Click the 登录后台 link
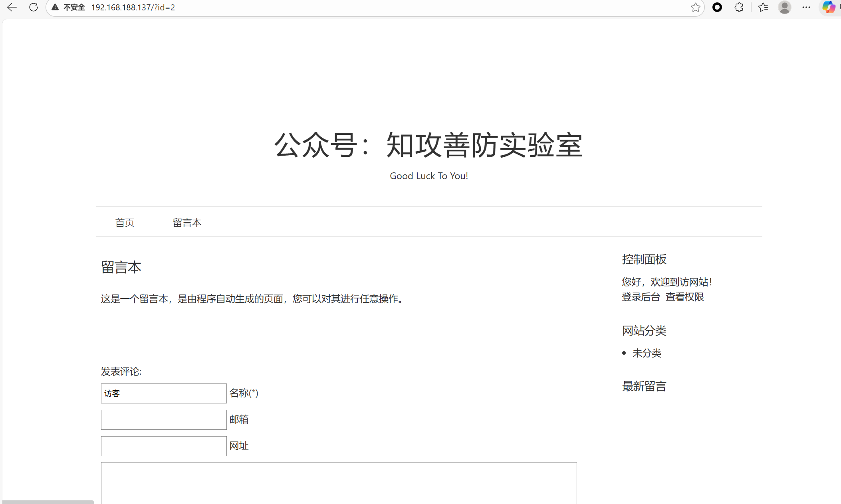The image size is (841, 504). click(x=641, y=297)
